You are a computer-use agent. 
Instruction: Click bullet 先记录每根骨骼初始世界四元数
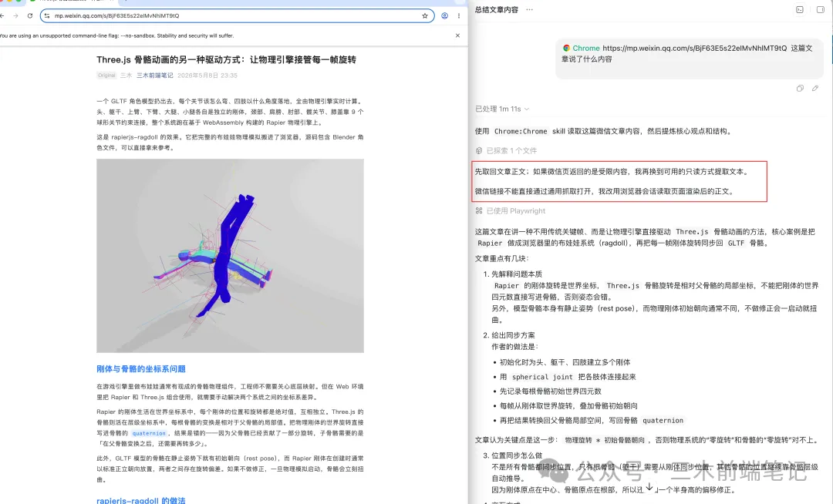551,391
